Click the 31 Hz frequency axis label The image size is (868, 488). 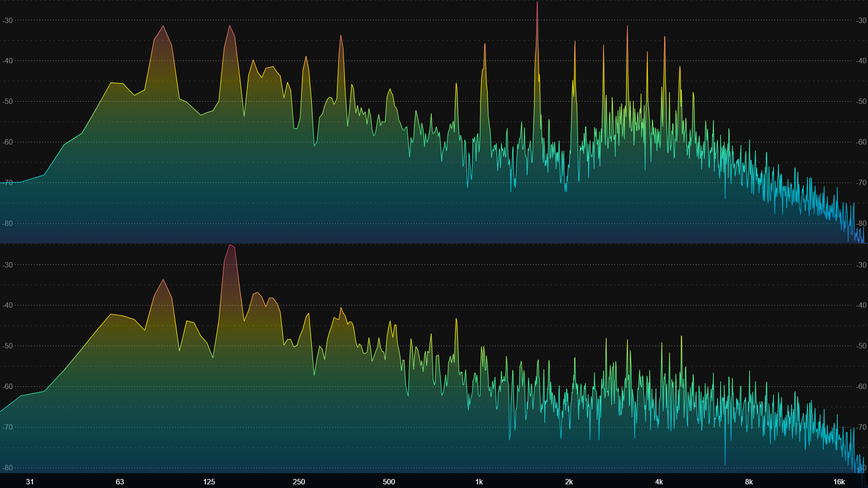click(30, 482)
